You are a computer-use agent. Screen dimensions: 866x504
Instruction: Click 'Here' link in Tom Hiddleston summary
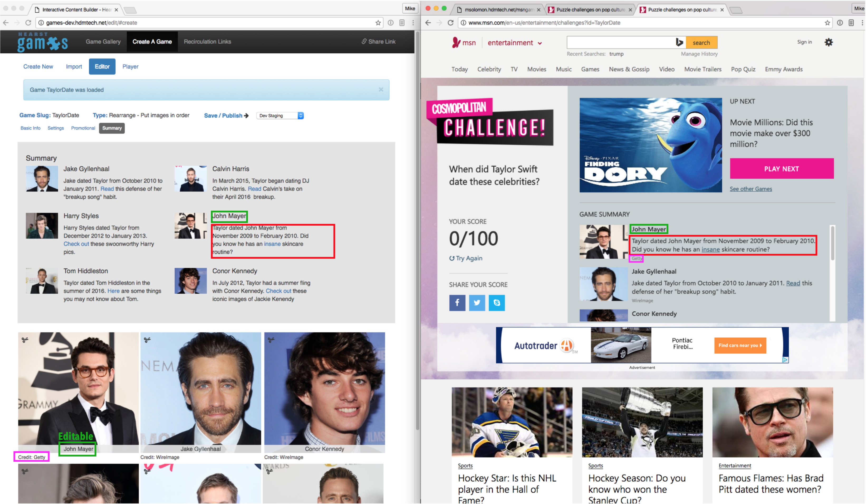(113, 291)
